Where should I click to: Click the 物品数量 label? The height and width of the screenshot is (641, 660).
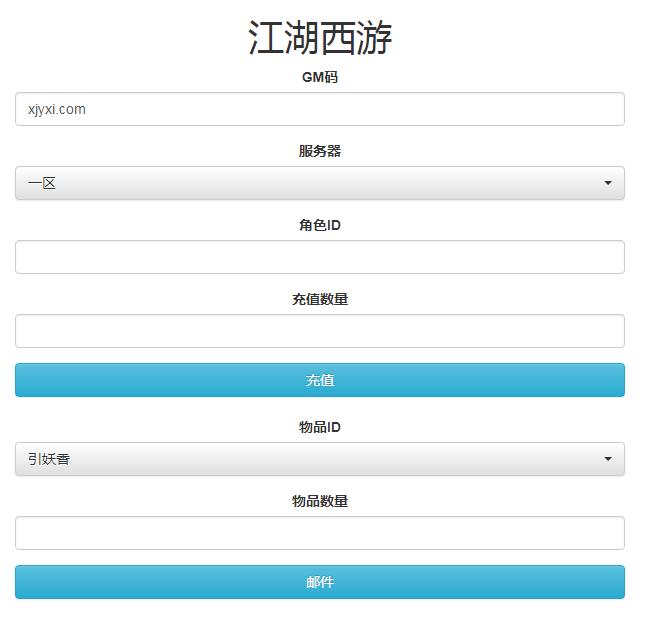click(x=320, y=501)
